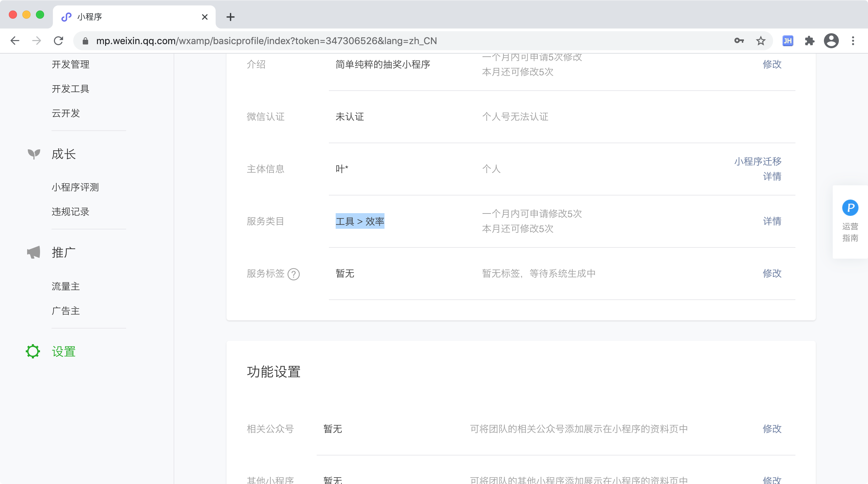Bookmark this page with the star icon
The width and height of the screenshot is (868, 484).
coord(761,41)
